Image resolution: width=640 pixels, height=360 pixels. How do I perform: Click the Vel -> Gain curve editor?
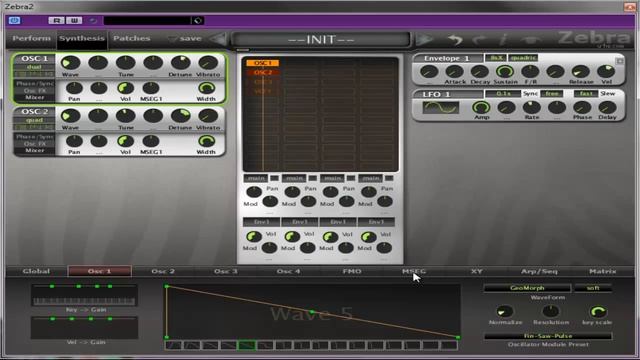(84, 327)
